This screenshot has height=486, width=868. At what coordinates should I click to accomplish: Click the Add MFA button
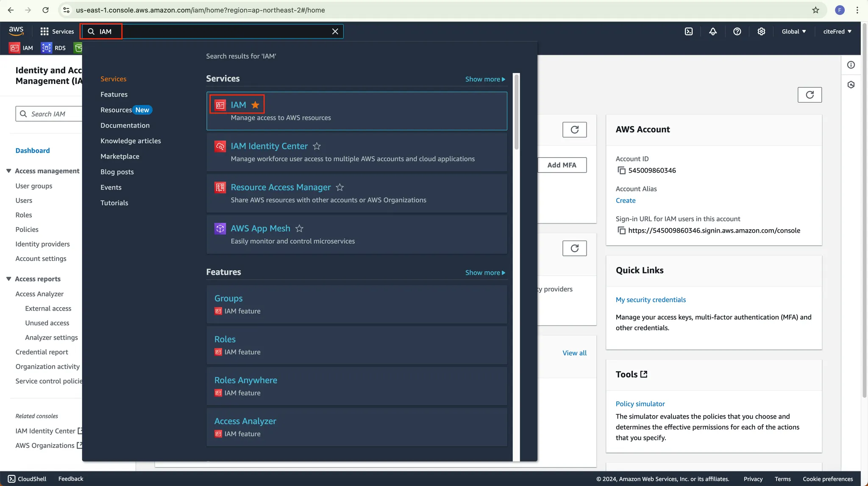pyautogui.click(x=562, y=165)
